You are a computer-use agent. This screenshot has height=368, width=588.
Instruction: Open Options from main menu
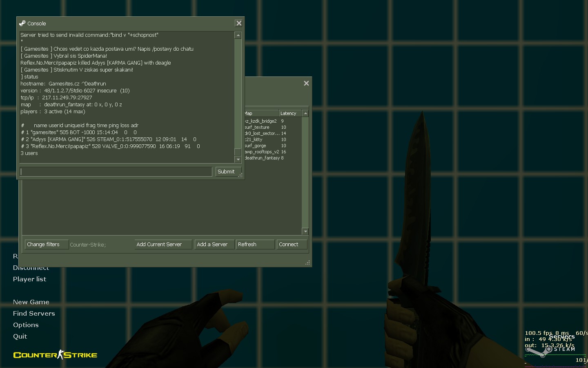(26, 325)
